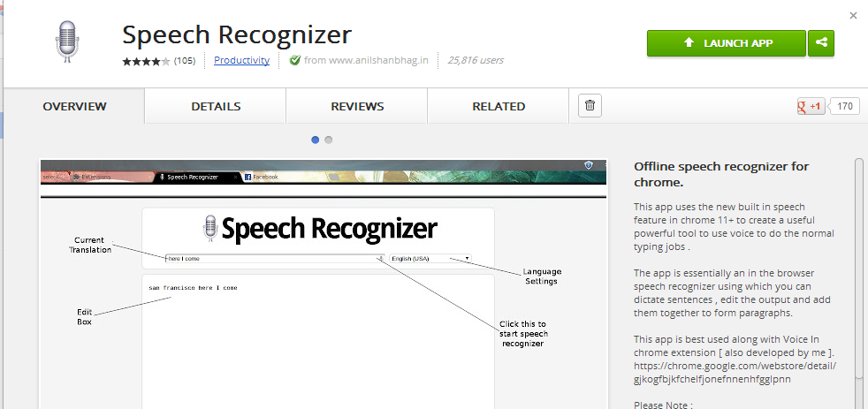
Task: Switch to the Overview tab
Action: tap(75, 106)
